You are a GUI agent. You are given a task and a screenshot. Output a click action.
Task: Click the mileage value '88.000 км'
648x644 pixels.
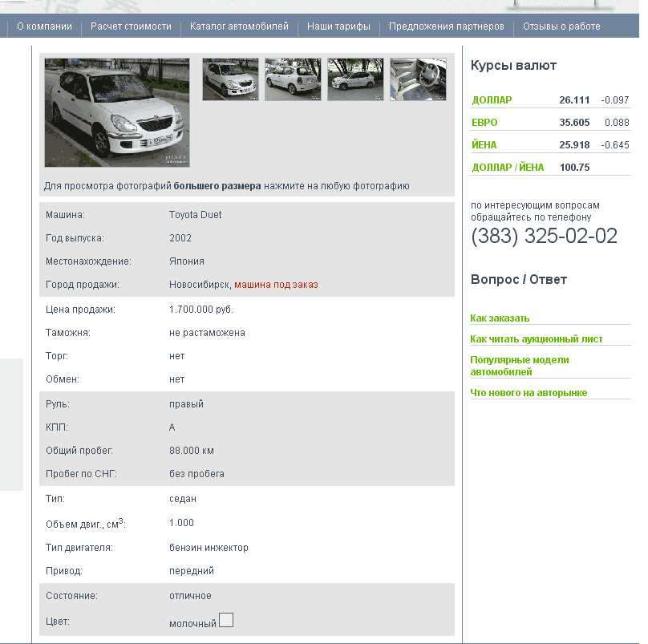coord(192,451)
